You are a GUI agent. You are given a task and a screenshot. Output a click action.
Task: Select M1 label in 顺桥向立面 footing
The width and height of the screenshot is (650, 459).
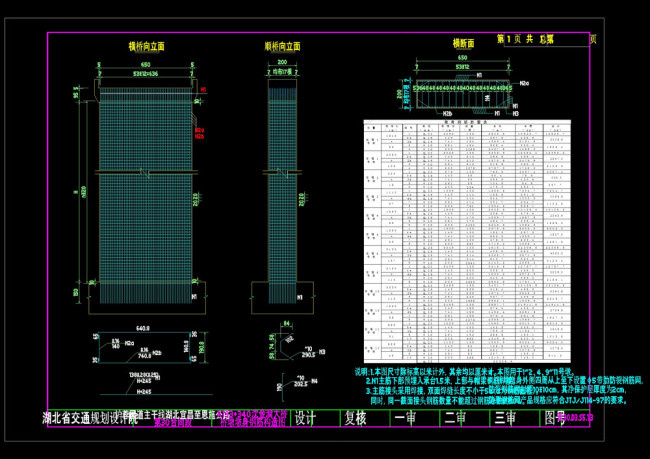(x=300, y=297)
